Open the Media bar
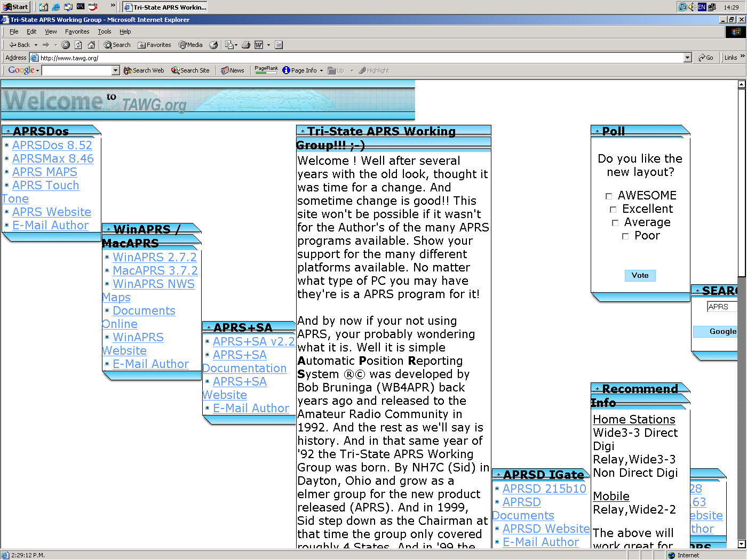This screenshot has height=560, width=747. 190,45
